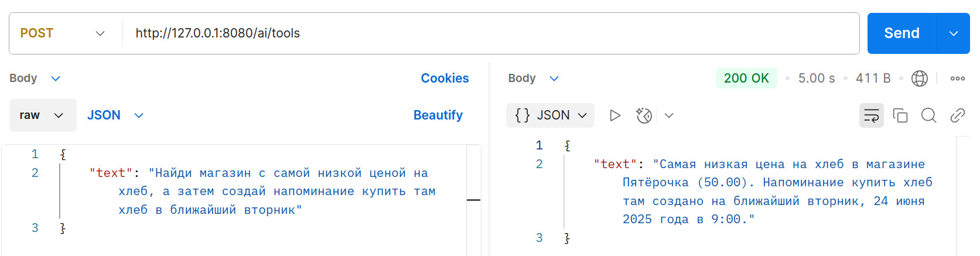Open the network globe icon
Screen dimensions: 980x256
coord(920,78)
